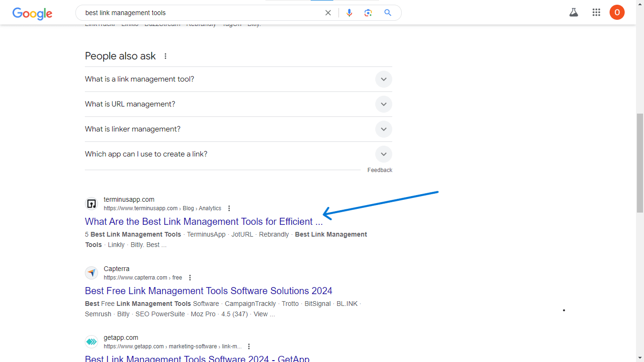Click the magnifying glass search button

point(388,13)
